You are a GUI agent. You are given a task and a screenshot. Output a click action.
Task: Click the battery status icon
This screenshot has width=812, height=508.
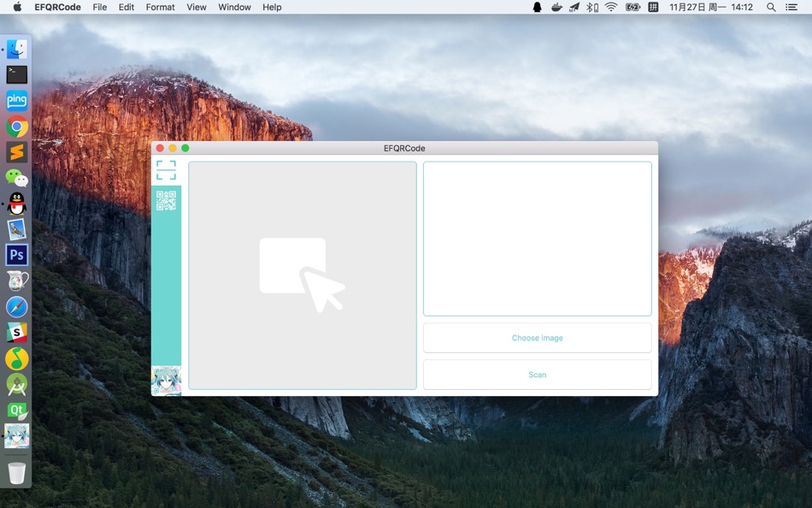(x=633, y=7)
